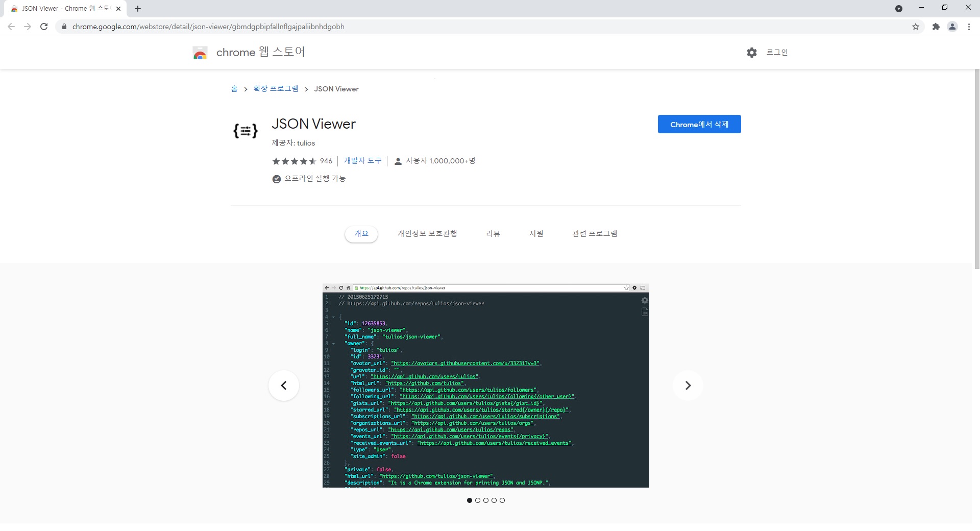Open the Chrome profile avatar

952,27
